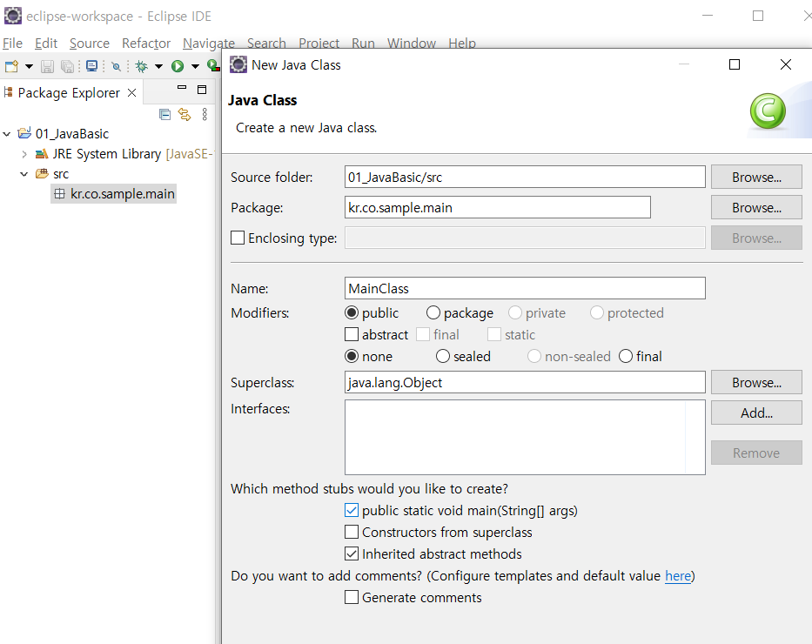Open the Debug dropdown arrow
The height and width of the screenshot is (644, 812).
[158, 66]
